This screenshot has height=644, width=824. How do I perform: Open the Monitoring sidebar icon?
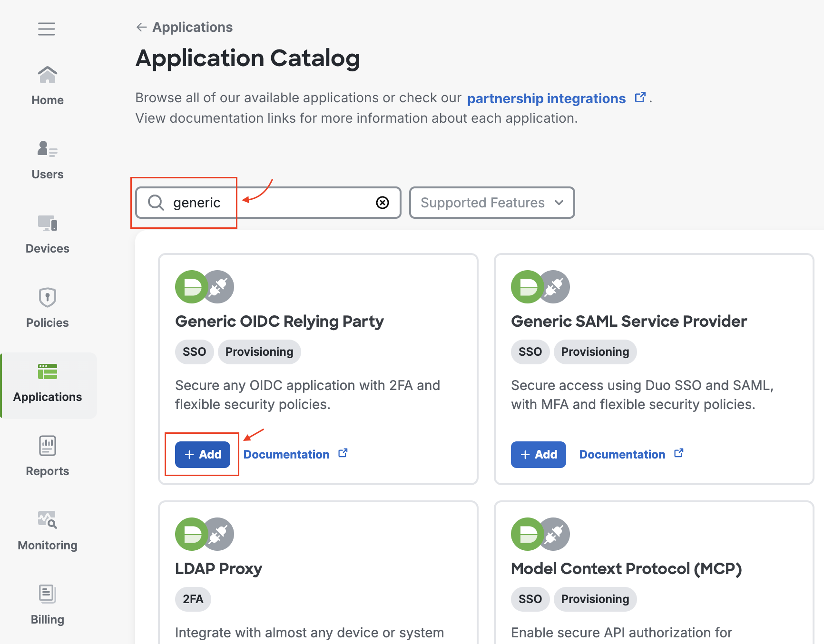pyautogui.click(x=47, y=520)
